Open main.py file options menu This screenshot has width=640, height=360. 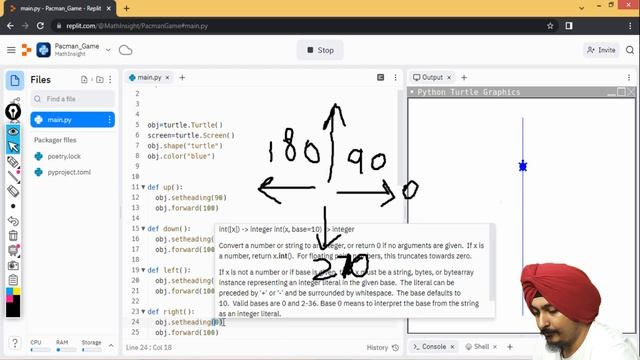coord(109,120)
